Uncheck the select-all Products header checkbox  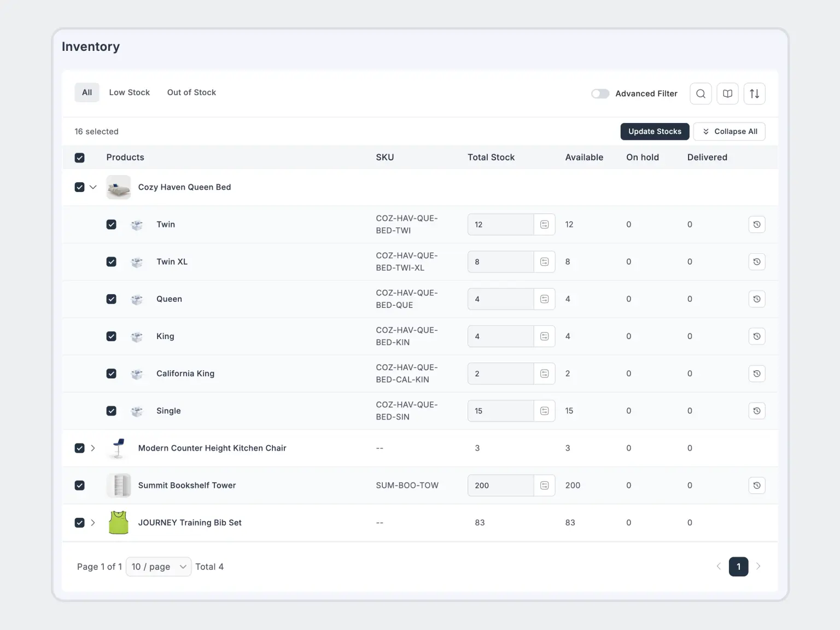coord(80,158)
